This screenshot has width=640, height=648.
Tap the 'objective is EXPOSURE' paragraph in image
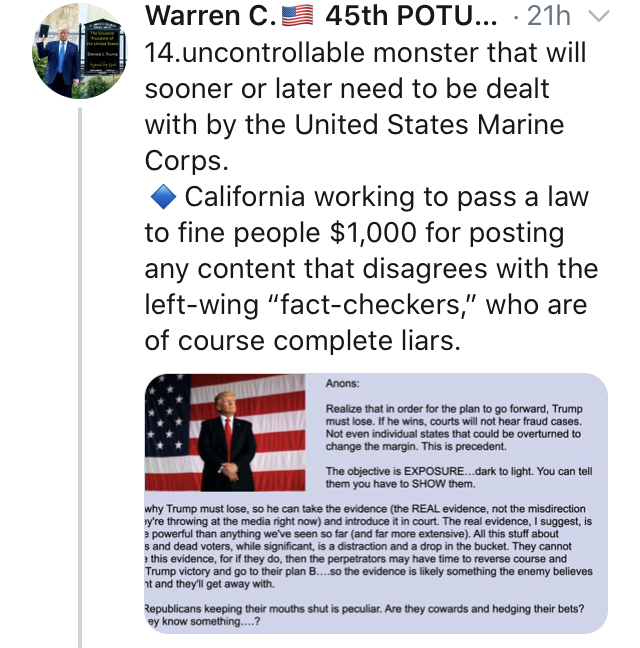459,477
